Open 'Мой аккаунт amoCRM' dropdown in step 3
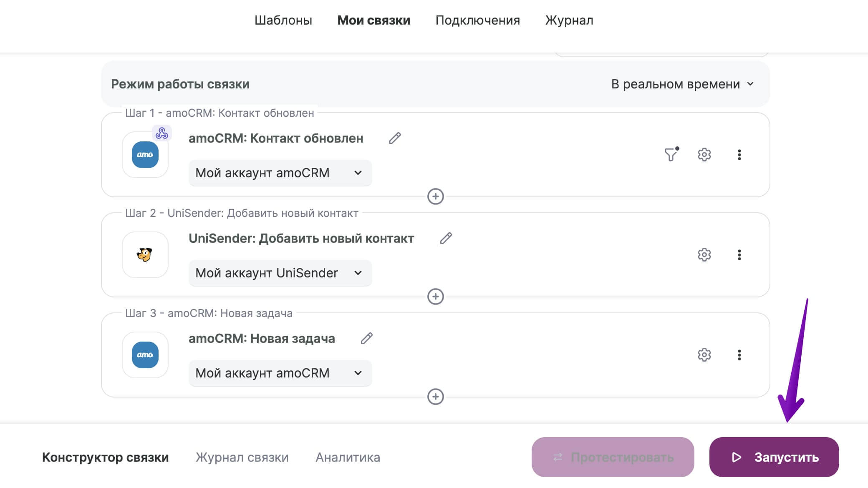 [x=280, y=373]
